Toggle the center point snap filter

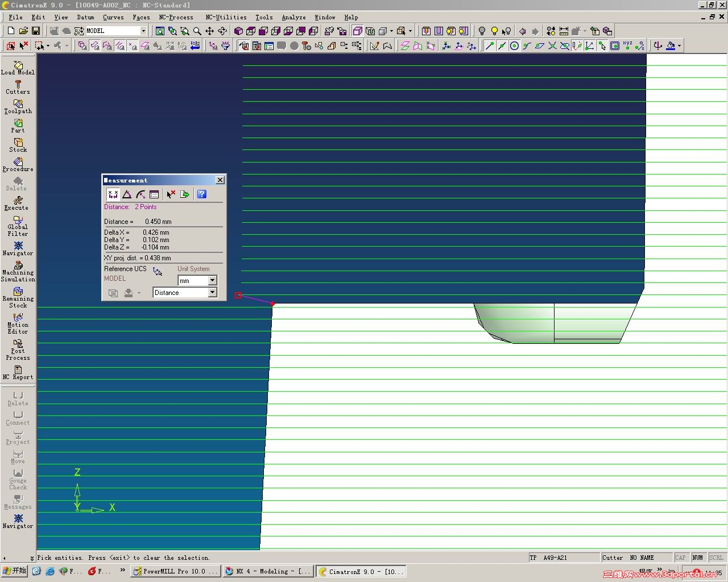pos(514,45)
